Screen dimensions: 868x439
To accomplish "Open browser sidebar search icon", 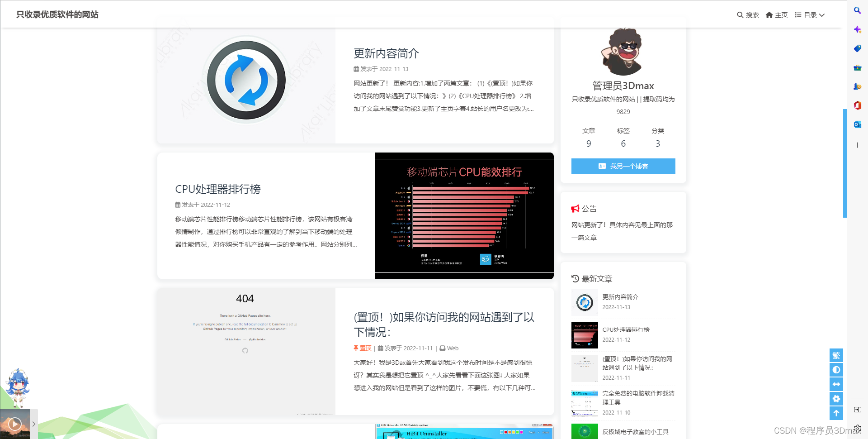I will point(857,10).
